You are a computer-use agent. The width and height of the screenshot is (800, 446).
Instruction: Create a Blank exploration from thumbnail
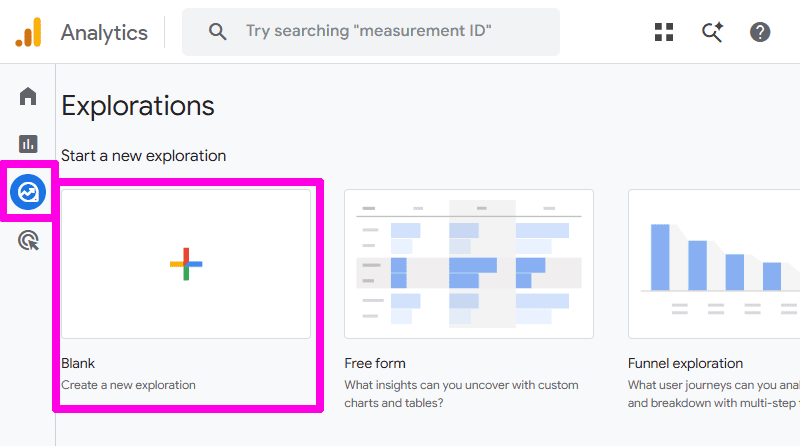(186, 264)
